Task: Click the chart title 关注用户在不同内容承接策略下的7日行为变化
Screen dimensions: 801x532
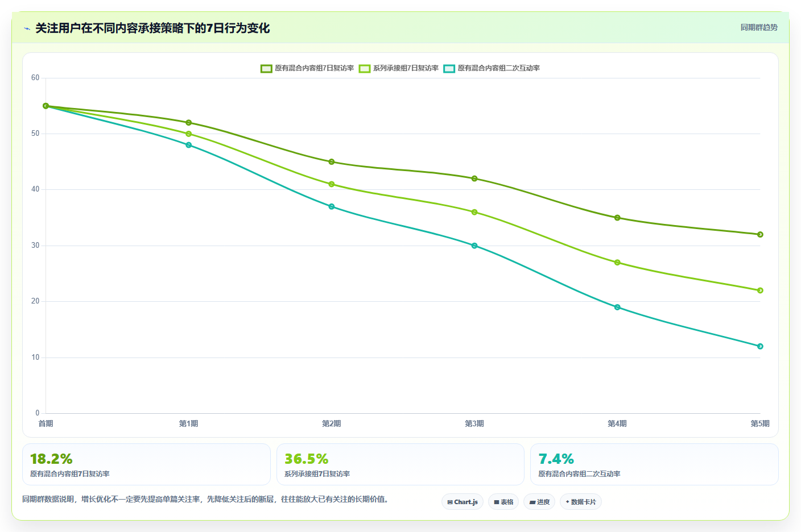Action: point(152,28)
